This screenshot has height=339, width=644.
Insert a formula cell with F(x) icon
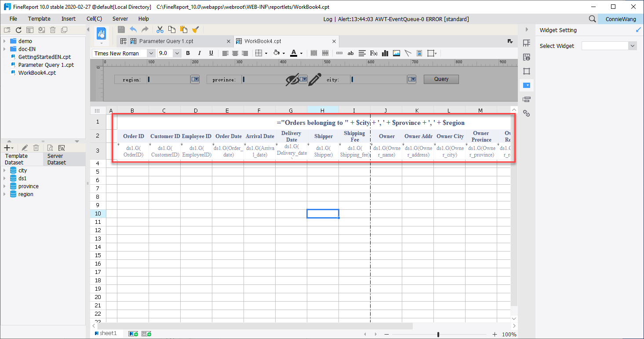point(373,53)
